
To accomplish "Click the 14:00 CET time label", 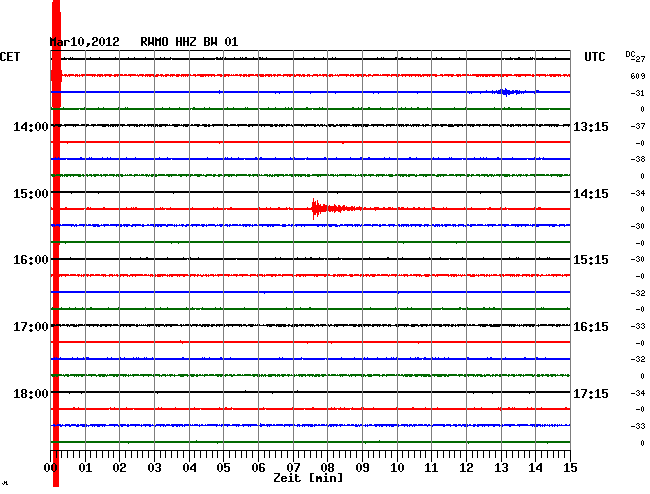I will pyautogui.click(x=31, y=126).
